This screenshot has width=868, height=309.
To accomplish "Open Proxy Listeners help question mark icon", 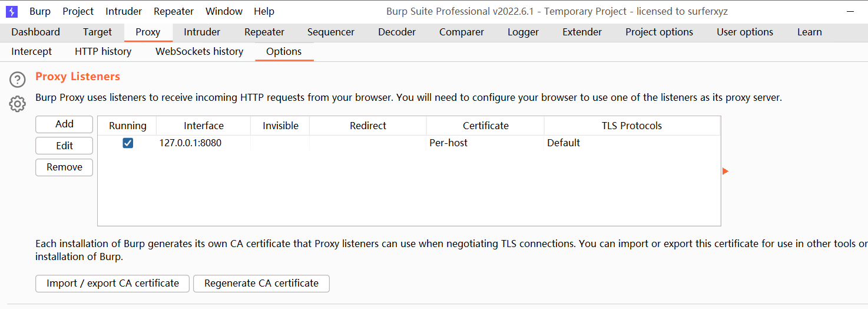I will (18, 79).
